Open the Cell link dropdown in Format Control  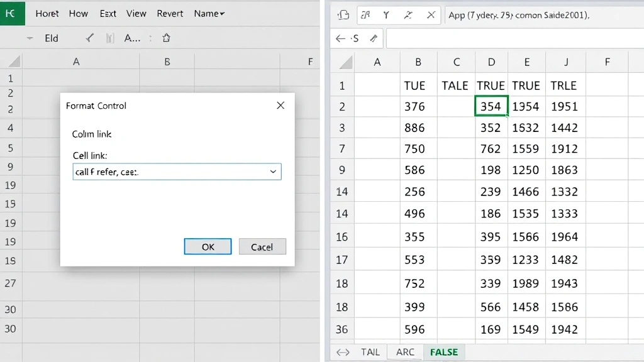click(x=273, y=171)
